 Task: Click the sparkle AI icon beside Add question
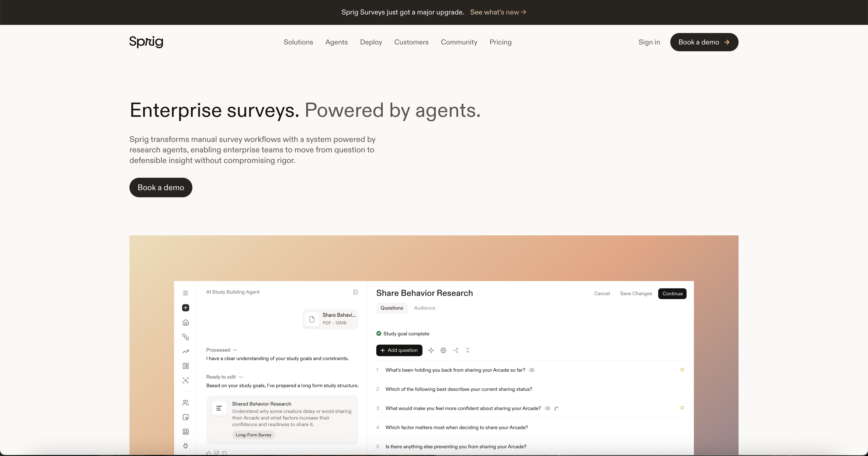(x=431, y=351)
